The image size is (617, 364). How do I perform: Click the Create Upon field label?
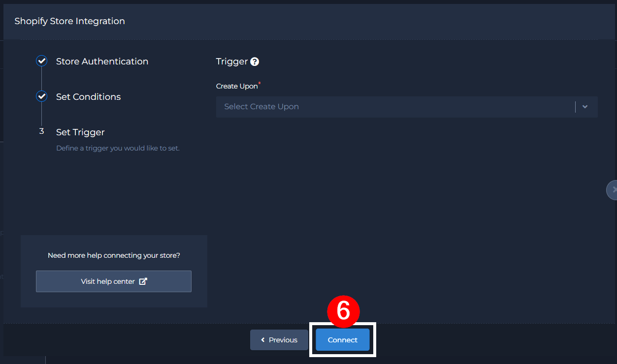[x=237, y=86]
